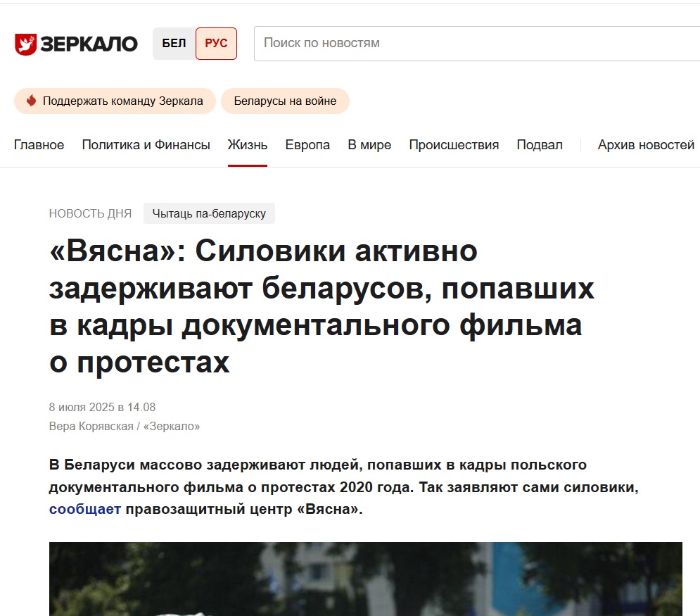Open the В мире section
Image resolution: width=700 pixels, height=616 pixels.
[x=369, y=145]
